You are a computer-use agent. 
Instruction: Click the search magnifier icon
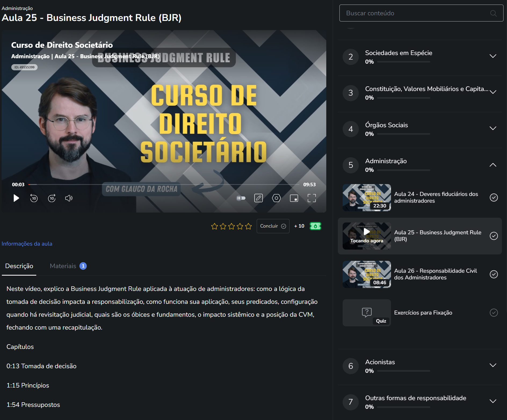(493, 13)
